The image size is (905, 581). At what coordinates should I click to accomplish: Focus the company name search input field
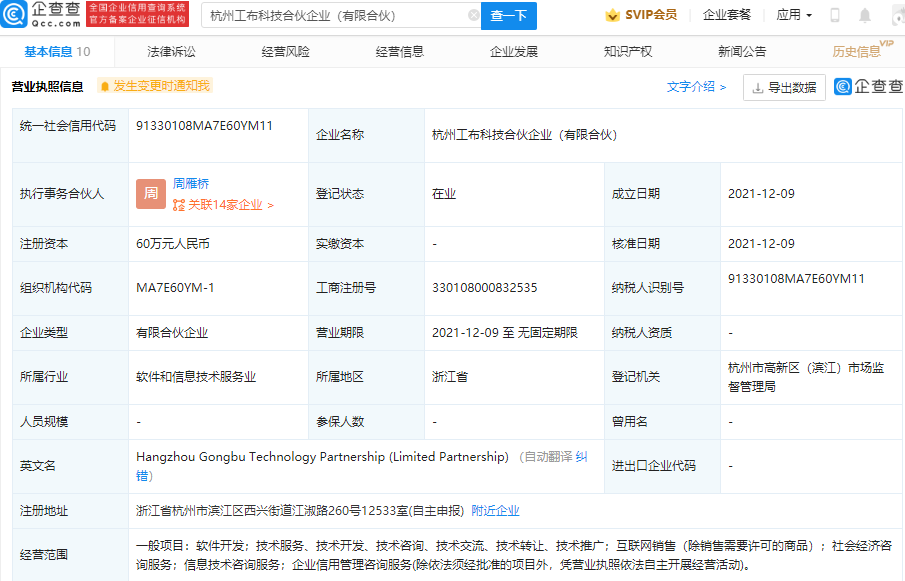coord(335,16)
